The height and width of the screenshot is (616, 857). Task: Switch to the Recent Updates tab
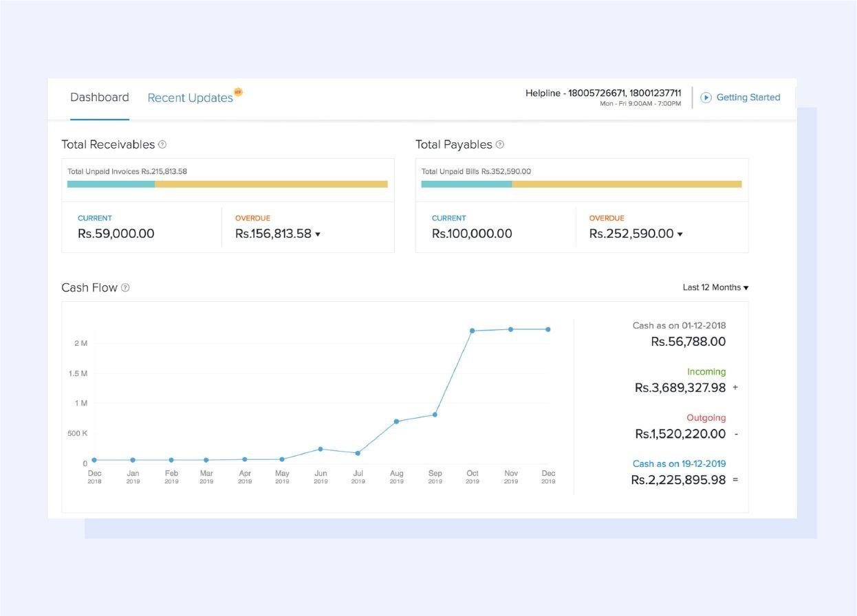coord(191,98)
